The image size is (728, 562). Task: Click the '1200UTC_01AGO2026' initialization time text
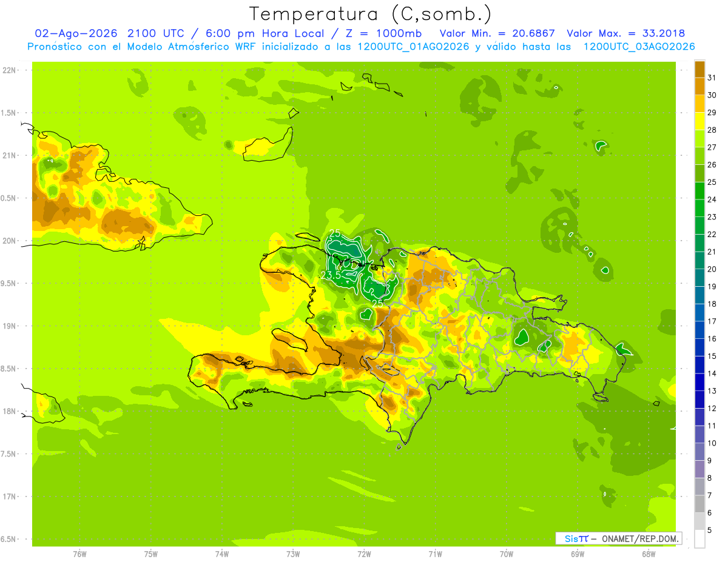point(412,47)
